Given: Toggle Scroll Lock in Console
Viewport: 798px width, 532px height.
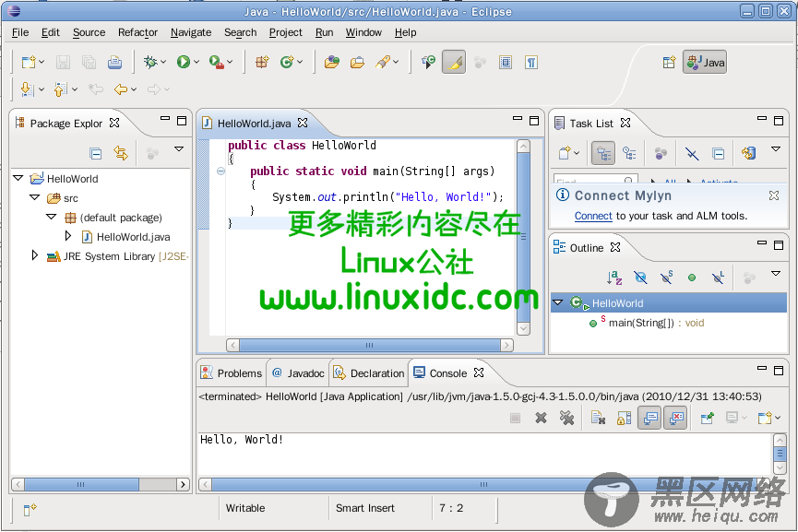Looking at the screenshot, I should tap(624, 418).
